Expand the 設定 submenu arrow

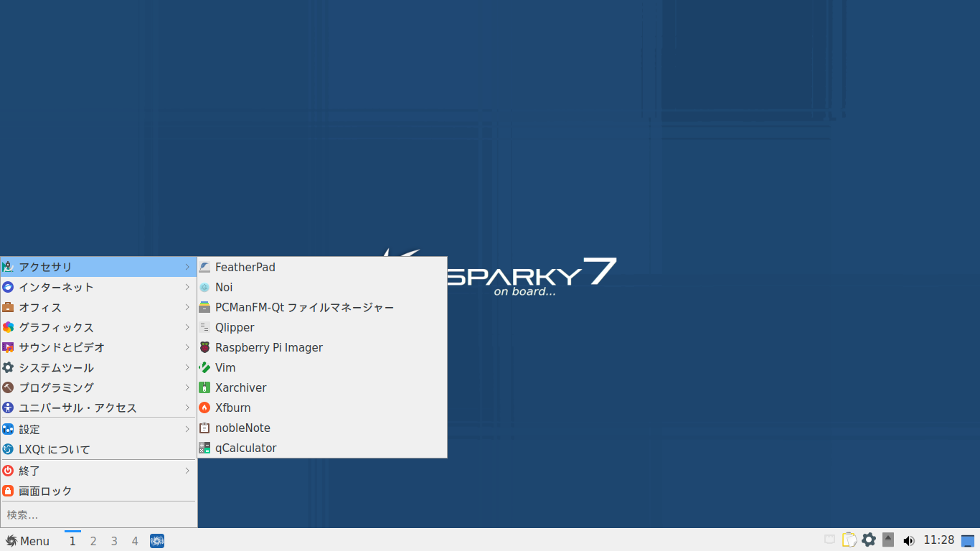[187, 429]
